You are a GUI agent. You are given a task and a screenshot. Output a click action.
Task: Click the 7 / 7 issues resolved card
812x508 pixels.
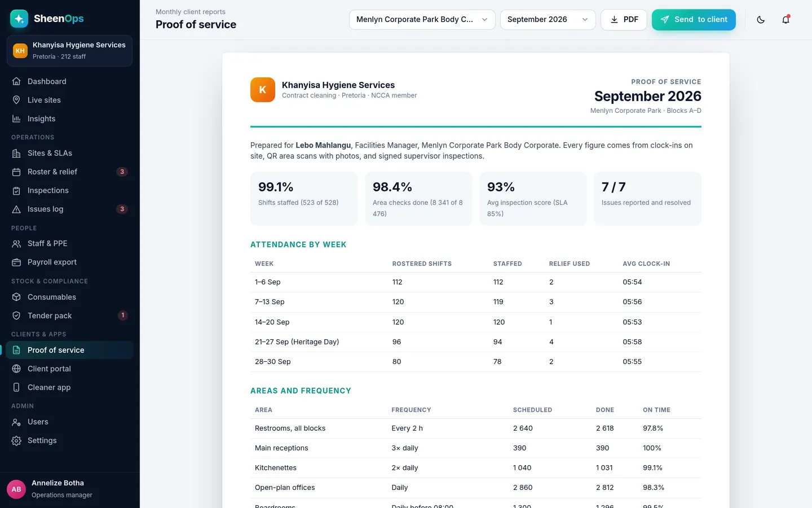tap(648, 199)
